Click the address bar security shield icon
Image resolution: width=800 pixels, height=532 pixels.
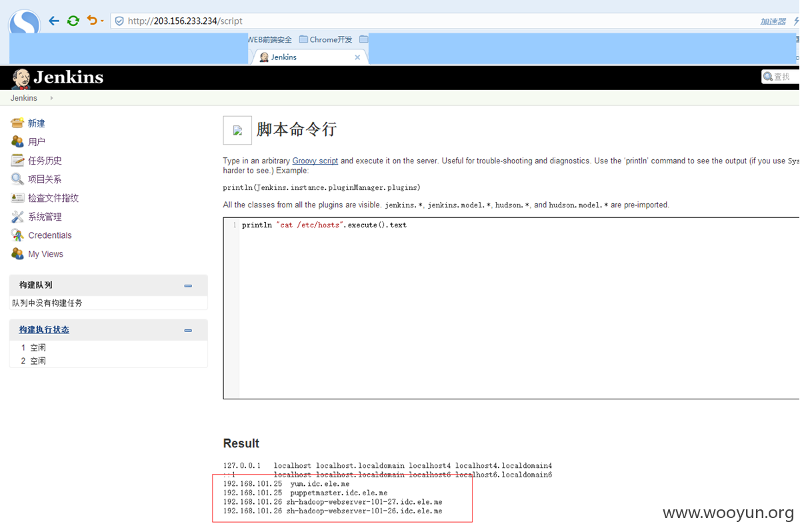pos(119,21)
